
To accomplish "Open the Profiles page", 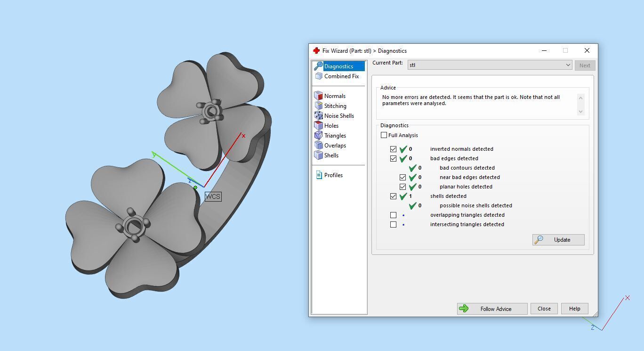I will [x=333, y=175].
